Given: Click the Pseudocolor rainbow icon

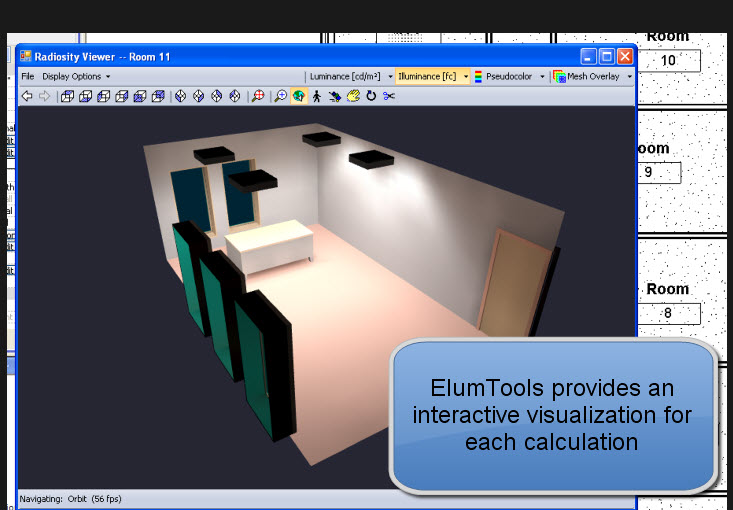Looking at the screenshot, I should [478, 77].
